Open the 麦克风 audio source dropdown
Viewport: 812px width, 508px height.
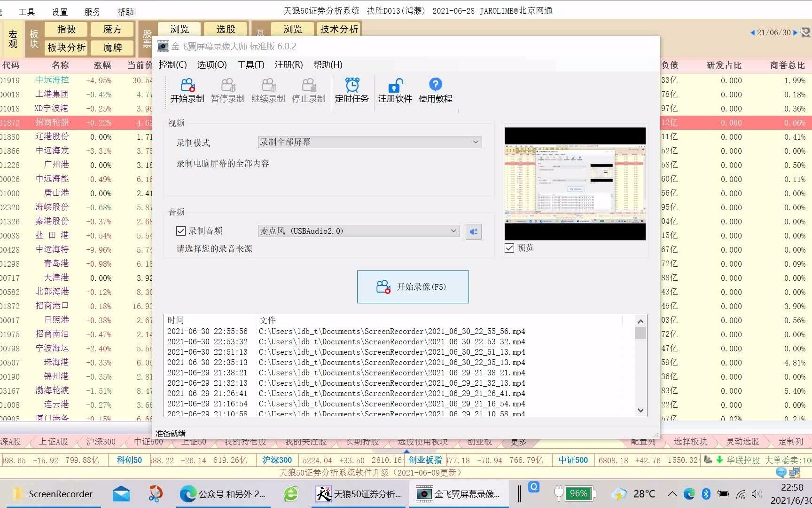(x=359, y=231)
